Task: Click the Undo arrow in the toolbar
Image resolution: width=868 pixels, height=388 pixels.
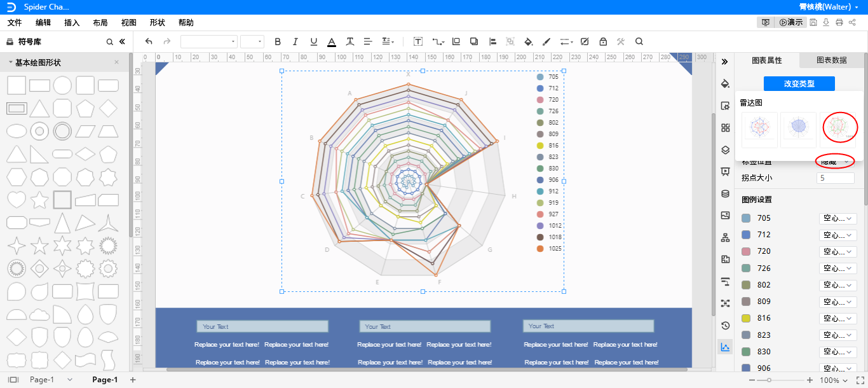Action: [149, 41]
